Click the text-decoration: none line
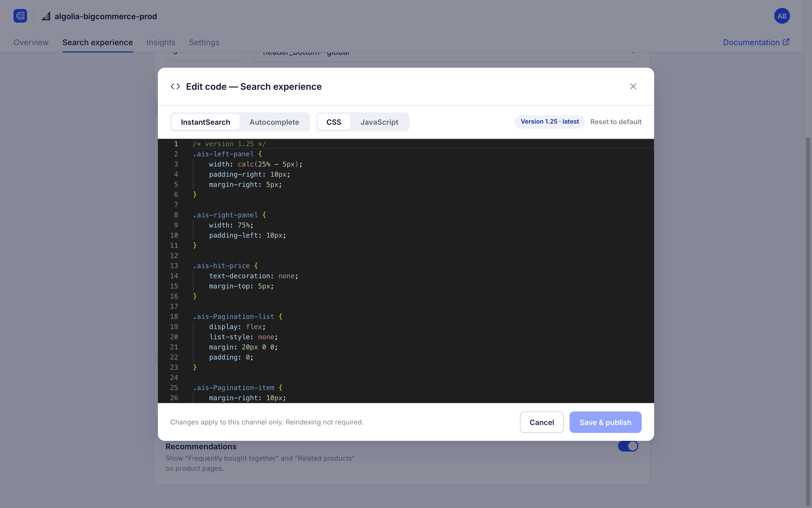The height and width of the screenshot is (508, 812). [253, 276]
